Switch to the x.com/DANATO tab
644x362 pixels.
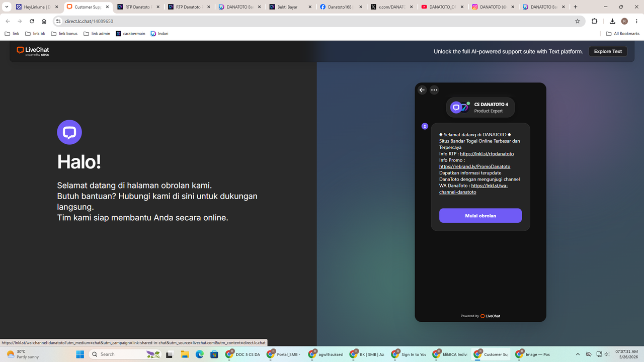click(x=391, y=7)
